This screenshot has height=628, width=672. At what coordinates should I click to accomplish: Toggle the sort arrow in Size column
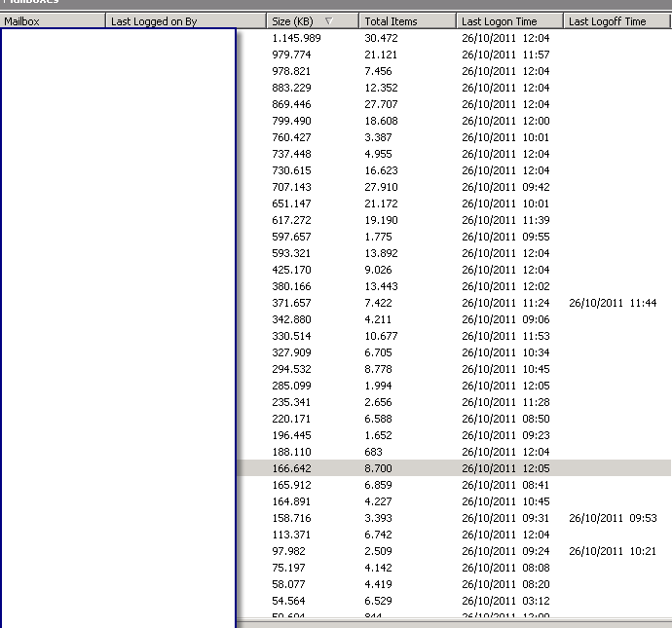[329, 20]
